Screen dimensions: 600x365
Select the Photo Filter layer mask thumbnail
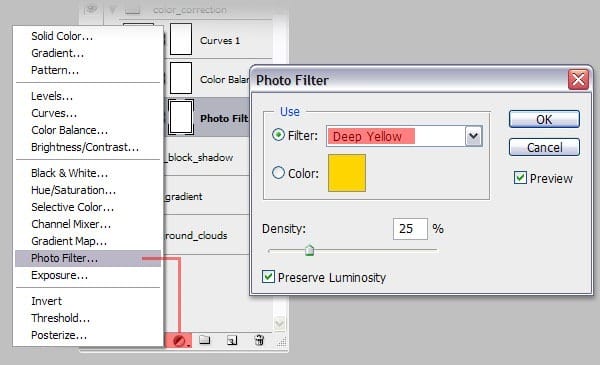pyautogui.click(x=181, y=117)
